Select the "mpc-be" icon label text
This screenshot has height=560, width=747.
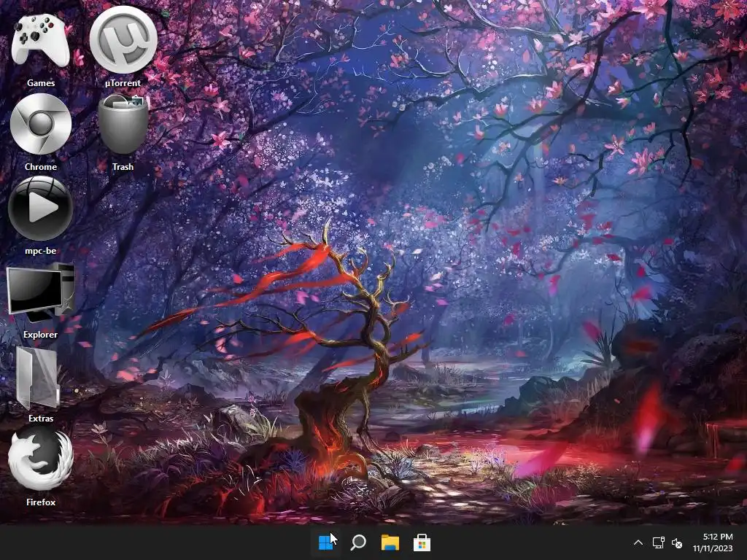[41, 251]
